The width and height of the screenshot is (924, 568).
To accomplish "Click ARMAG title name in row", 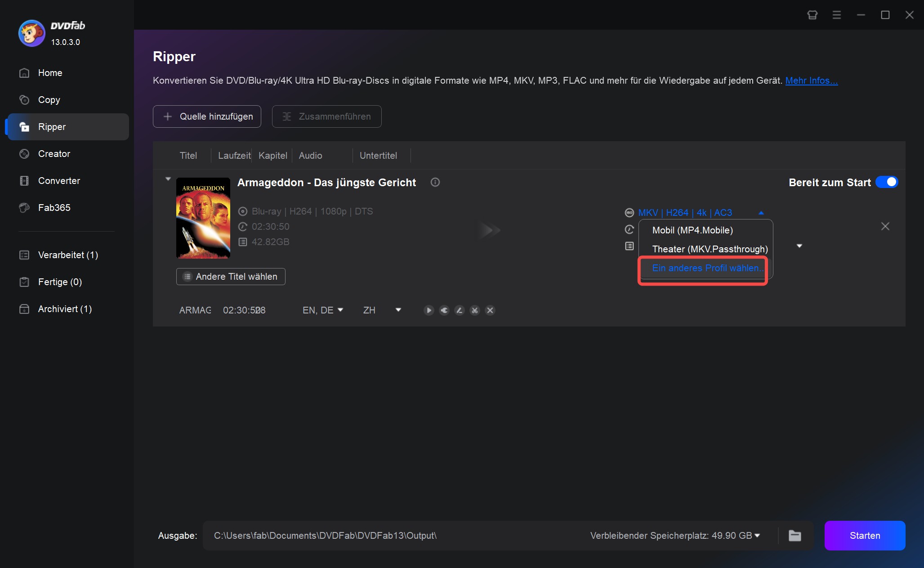I will pos(195,310).
